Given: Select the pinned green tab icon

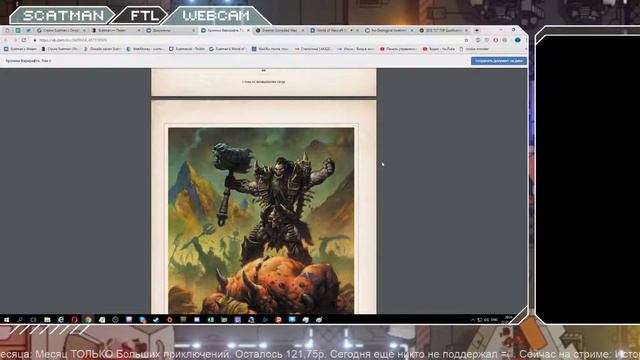Looking at the screenshot, I should (18, 30).
